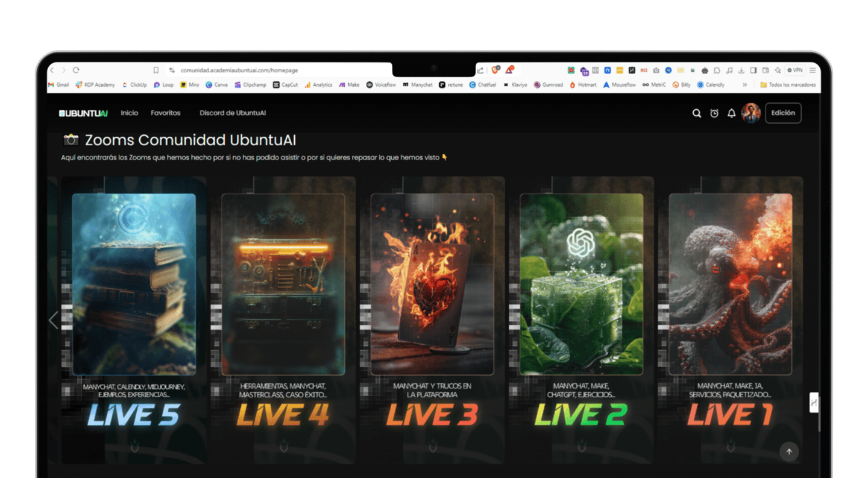Open the Gmail bookmark
The image size is (868, 478).
coord(58,85)
